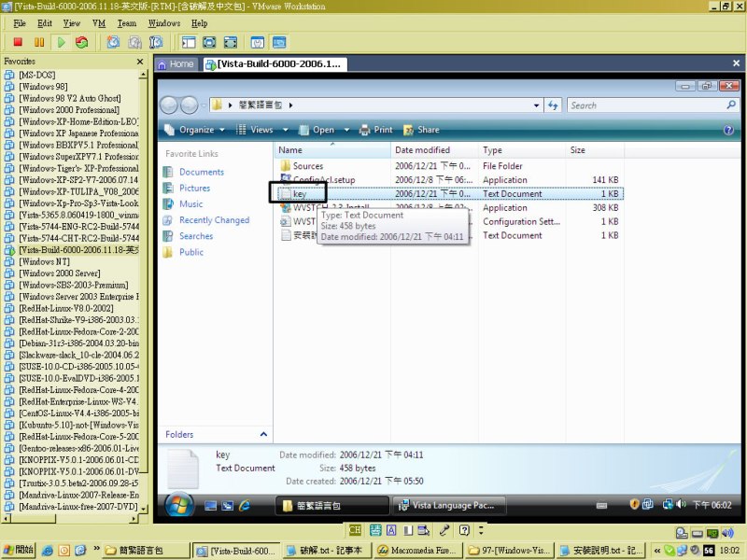
Task: Switch to the Home tab
Action: 176,63
